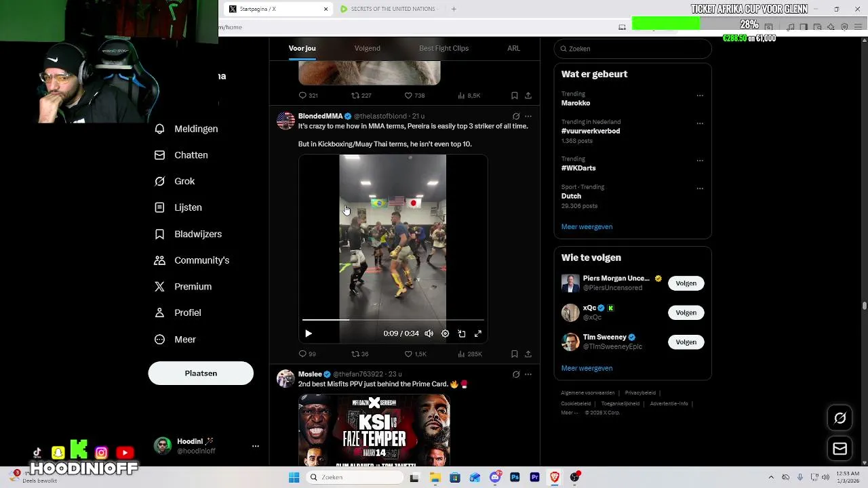Open Lijsten in the sidebar
The image size is (868, 488).
(x=178, y=207)
